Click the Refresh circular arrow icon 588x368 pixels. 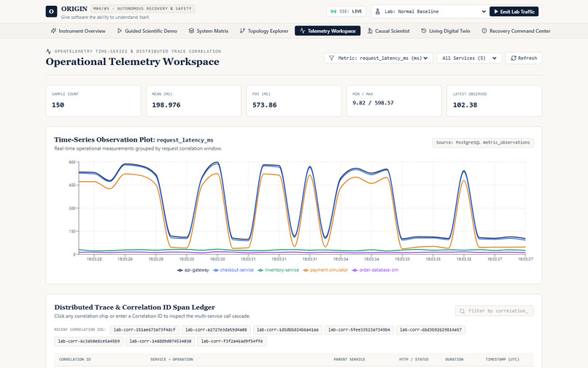click(514, 58)
